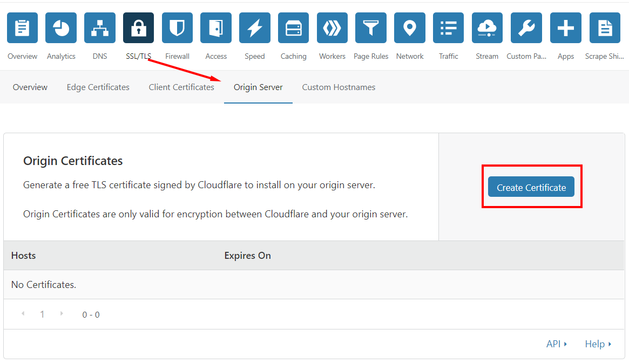Switch to the Edge Certificates tab
Image resolution: width=629 pixels, height=364 pixels.
[98, 87]
